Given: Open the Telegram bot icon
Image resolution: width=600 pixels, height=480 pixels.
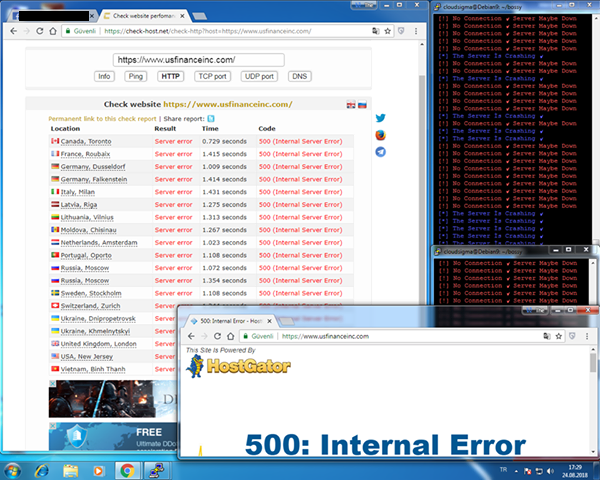Looking at the screenshot, I should pyautogui.click(x=381, y=152).
